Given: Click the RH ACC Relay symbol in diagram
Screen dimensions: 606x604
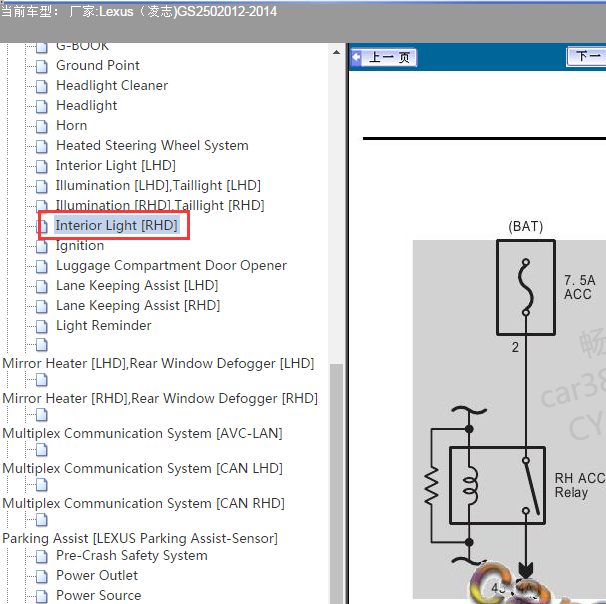Looking at the screenshot, I should 497,486.
